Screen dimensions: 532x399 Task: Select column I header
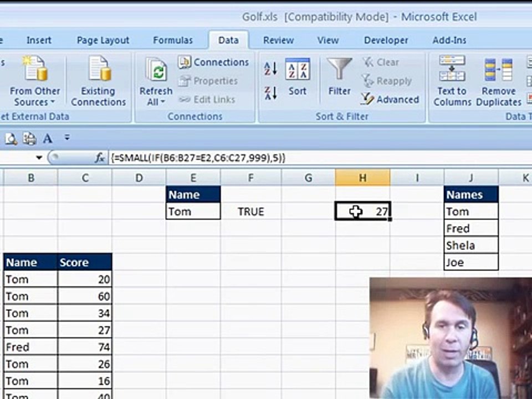(x=417, y=177)
